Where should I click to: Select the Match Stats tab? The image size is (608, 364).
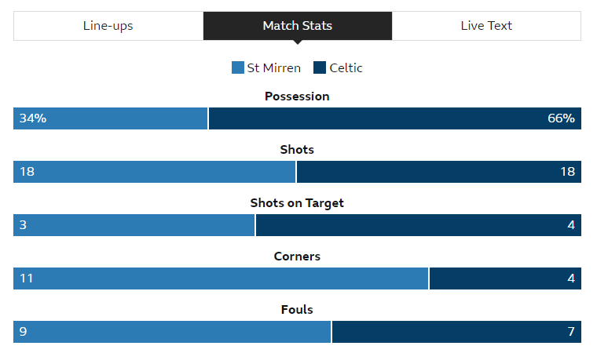pyautogui.click(x=298, y=26)
